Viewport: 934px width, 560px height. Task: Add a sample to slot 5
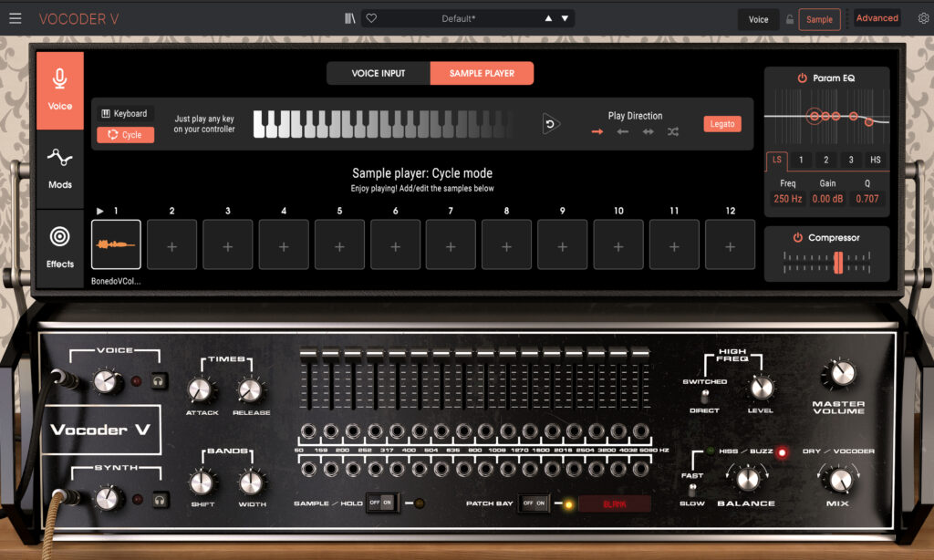point(339,244)
